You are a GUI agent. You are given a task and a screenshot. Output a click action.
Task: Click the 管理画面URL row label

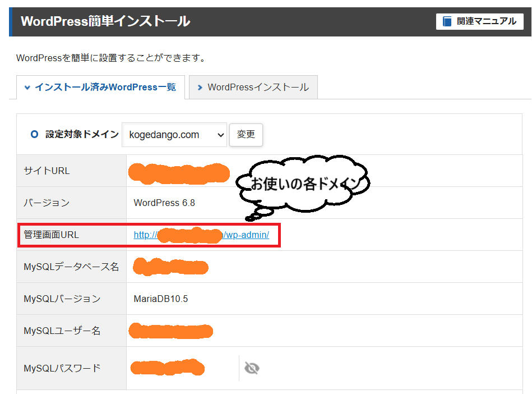[x=51, y=235]
